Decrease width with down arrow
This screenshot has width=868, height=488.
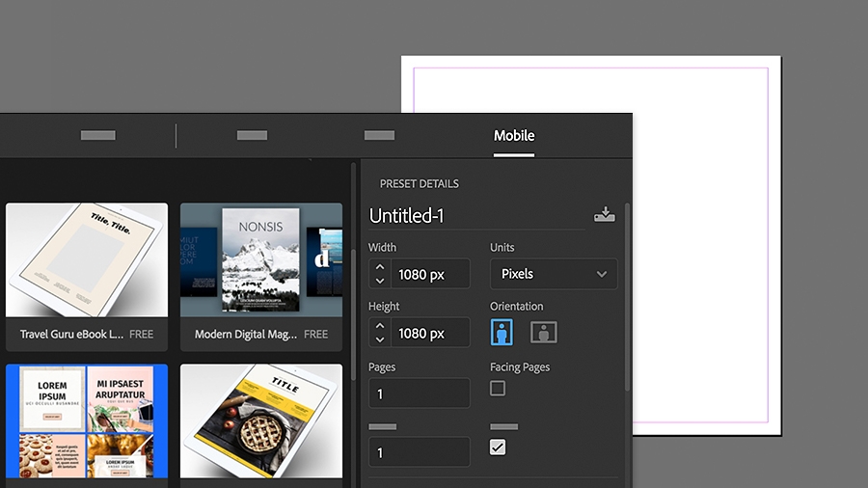tap(380, 281)
